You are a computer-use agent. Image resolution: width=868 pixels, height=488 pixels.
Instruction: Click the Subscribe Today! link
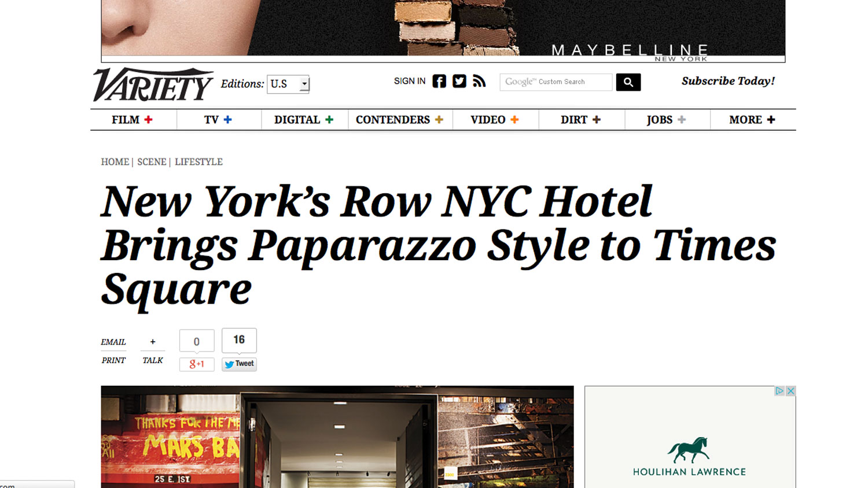(728, 81)
